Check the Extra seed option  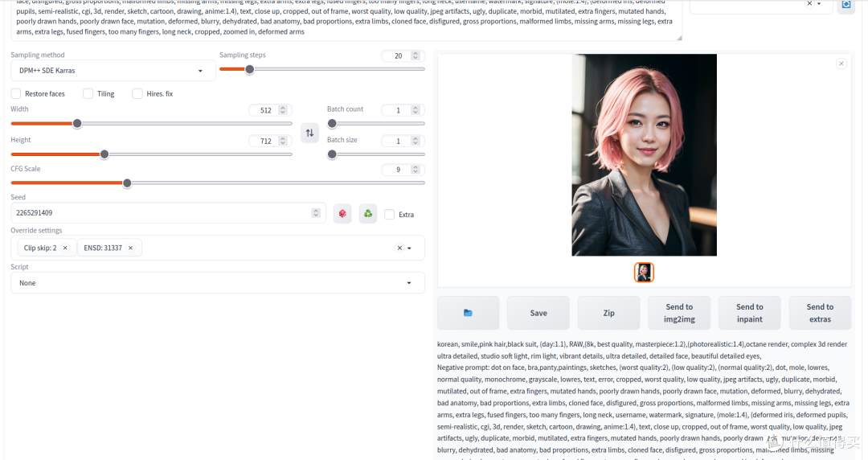[x=390, y=215]
